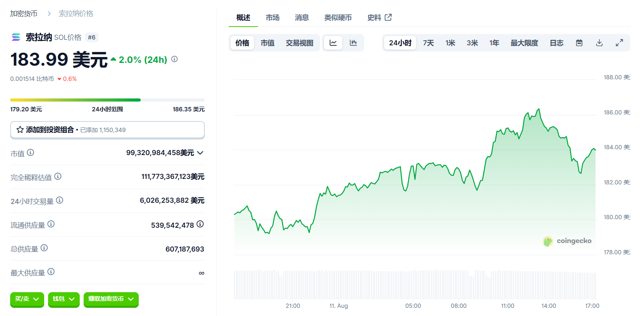The width and height of the screenshot is (644, 316).
Task: Open the 类似硬币 tab
Action: [338, 18]
